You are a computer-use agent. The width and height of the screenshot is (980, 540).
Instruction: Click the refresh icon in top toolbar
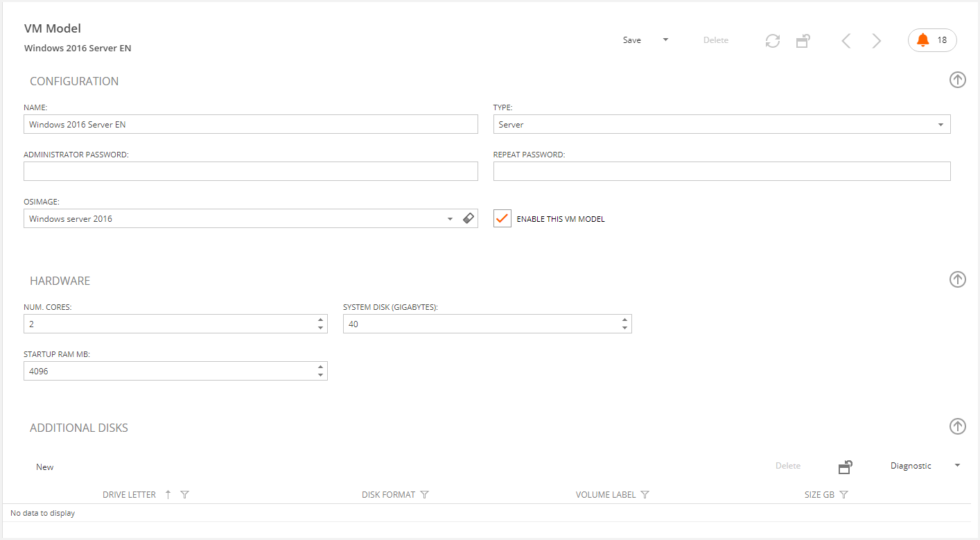tap(773, 41)
